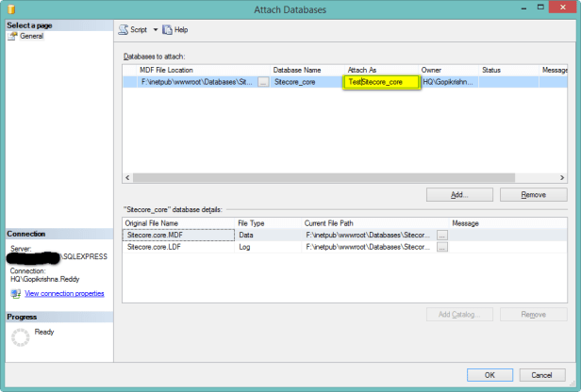581x392 pixels.
Task: Browse for MDF file location ellipsis button
Action: tap(262, 83)
